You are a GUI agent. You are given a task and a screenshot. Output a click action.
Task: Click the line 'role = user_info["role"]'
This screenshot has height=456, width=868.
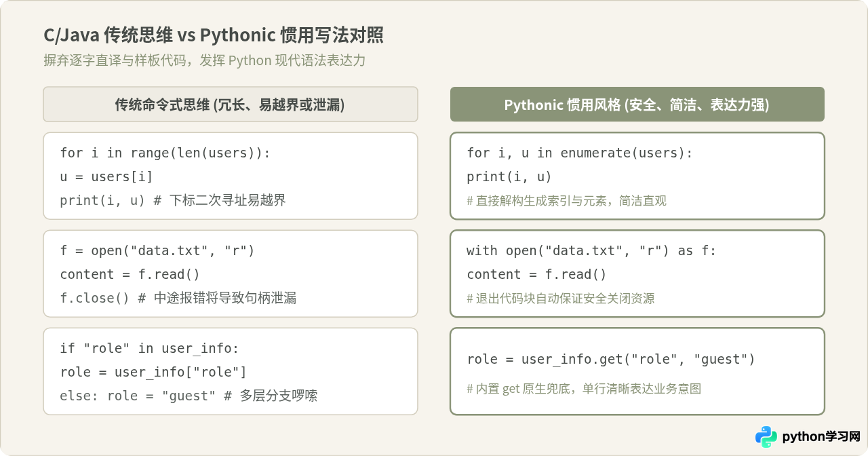153,372
